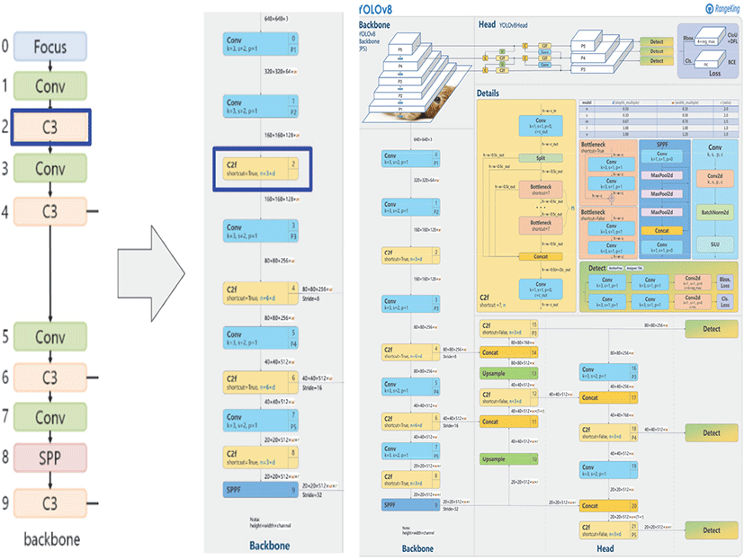Click the model parameters table in Details
The height and width of the screenshot is (560, 744).
(x=657, y=117)
